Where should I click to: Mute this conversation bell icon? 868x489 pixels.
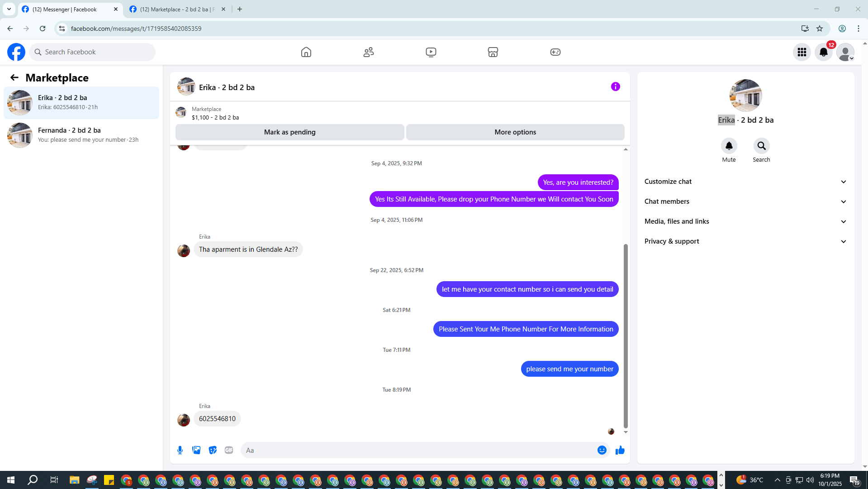click(729, 146)
